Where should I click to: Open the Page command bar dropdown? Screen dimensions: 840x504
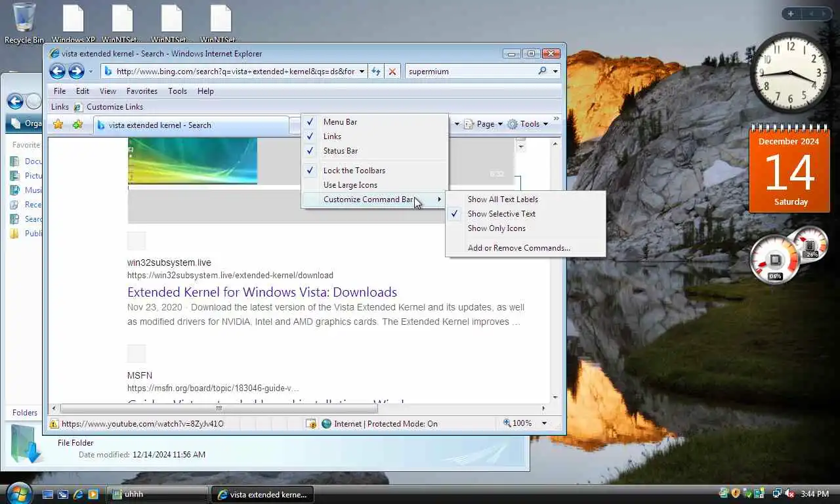click(483, 124)
